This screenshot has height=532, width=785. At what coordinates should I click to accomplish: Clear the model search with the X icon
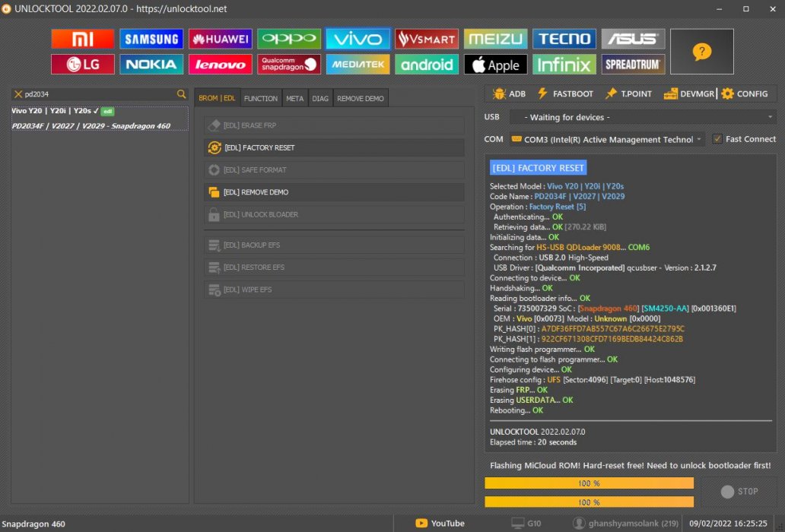point(18,94)
